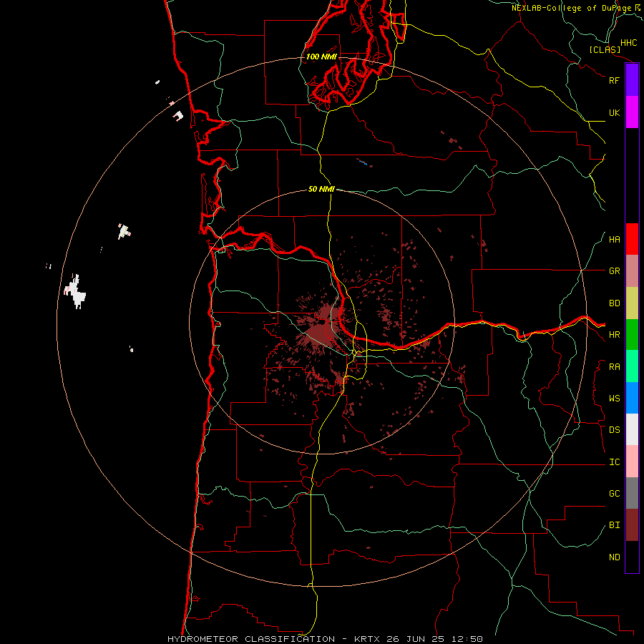Click the gray GC legend swatch
This screenshot has height=644, width=644.
[632, 493]
